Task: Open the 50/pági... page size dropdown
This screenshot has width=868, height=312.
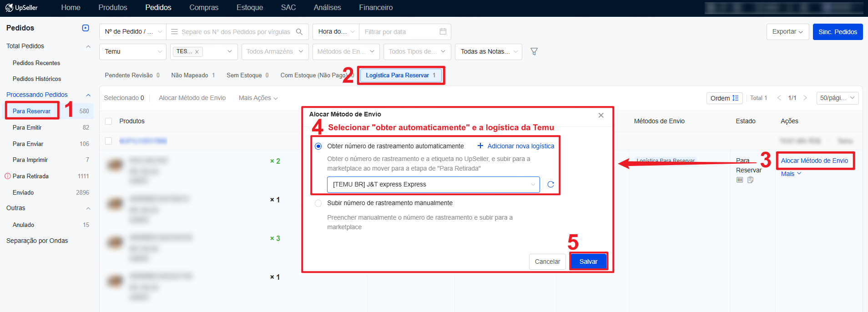Action: tap(838, 98)
